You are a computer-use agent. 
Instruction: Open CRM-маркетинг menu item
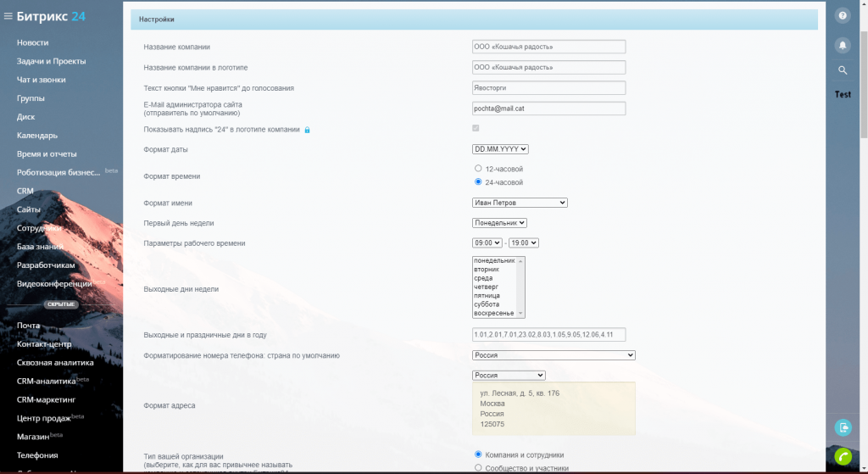tap(46, 399)
